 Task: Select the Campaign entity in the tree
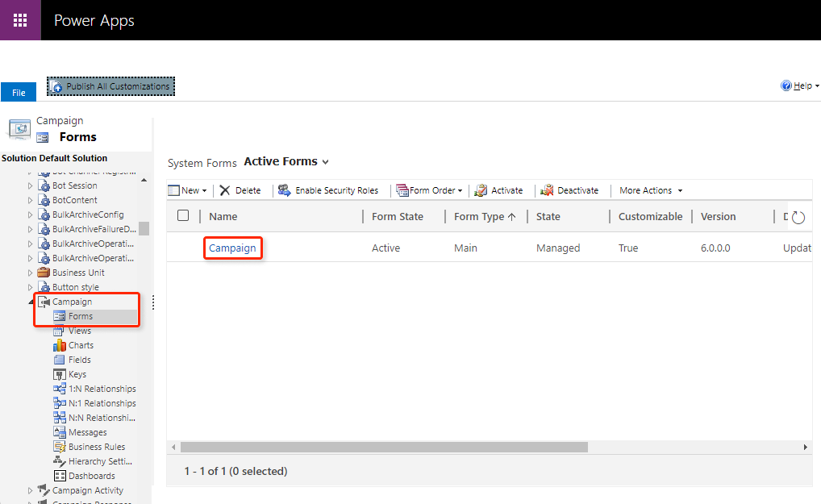point(73,302)
